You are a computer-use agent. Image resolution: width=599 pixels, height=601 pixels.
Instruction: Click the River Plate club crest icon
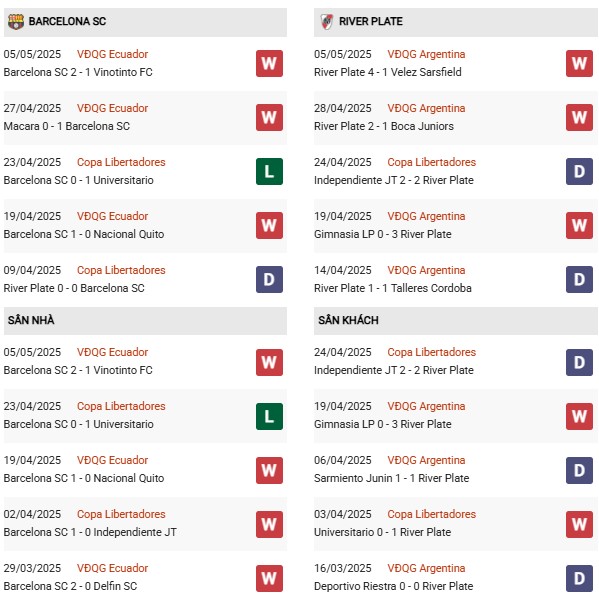[327, 21]
